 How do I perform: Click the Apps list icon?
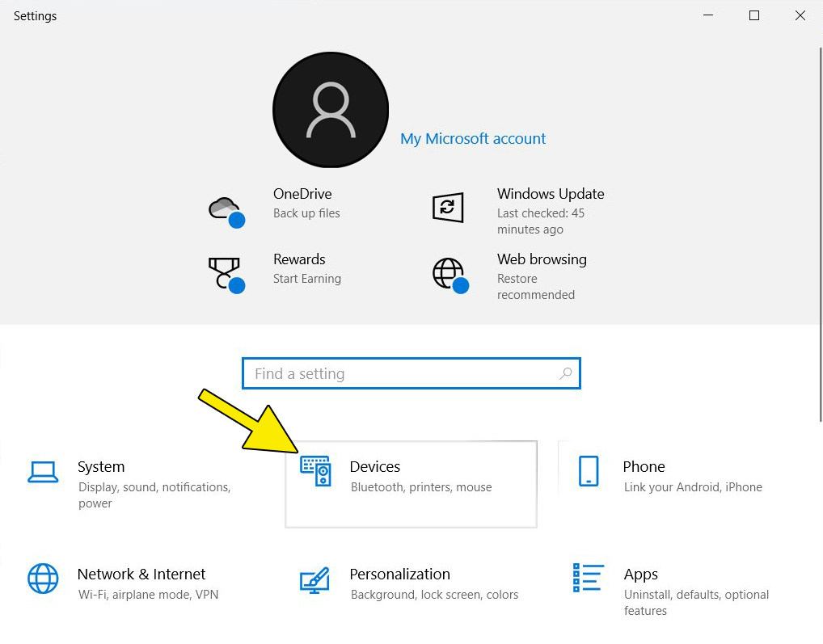point(589,578)
